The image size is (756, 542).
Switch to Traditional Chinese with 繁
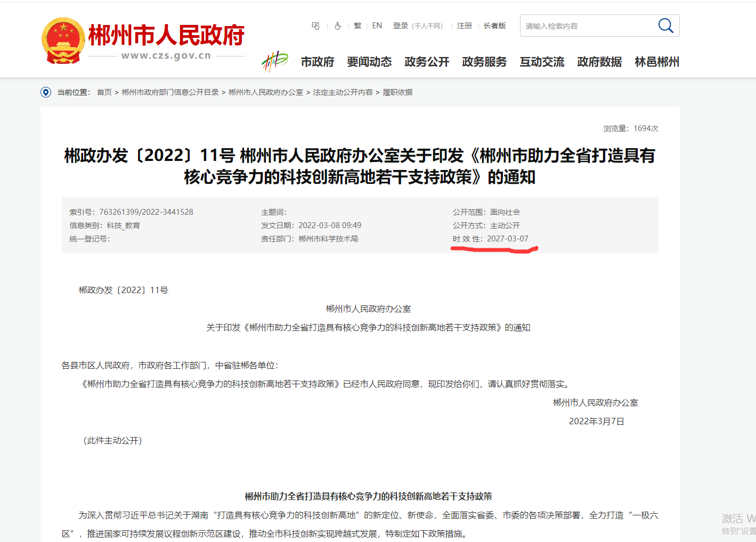pos(357,26)
